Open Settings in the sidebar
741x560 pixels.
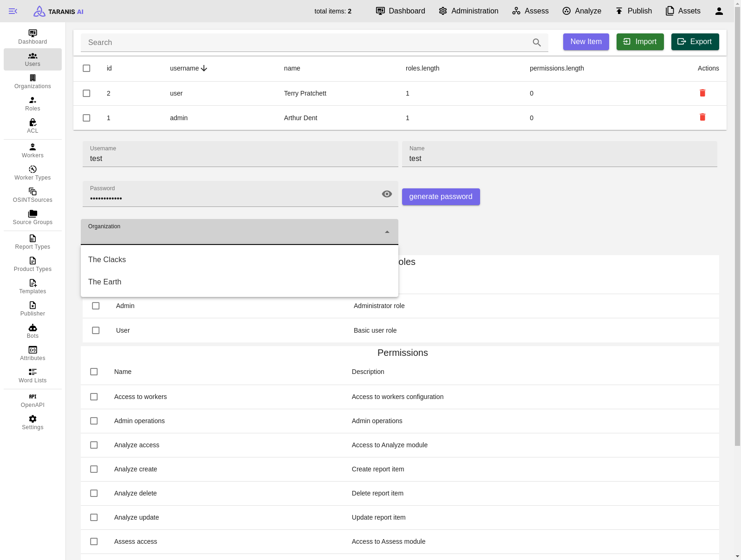click(x=32, y=423)
